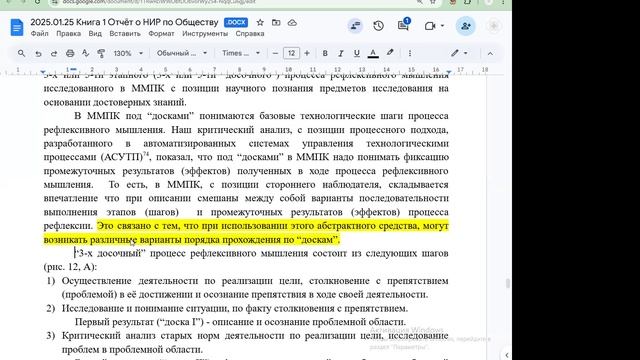Decrease the font size
Screen dimensions: 640x360
tap(275, 53)
